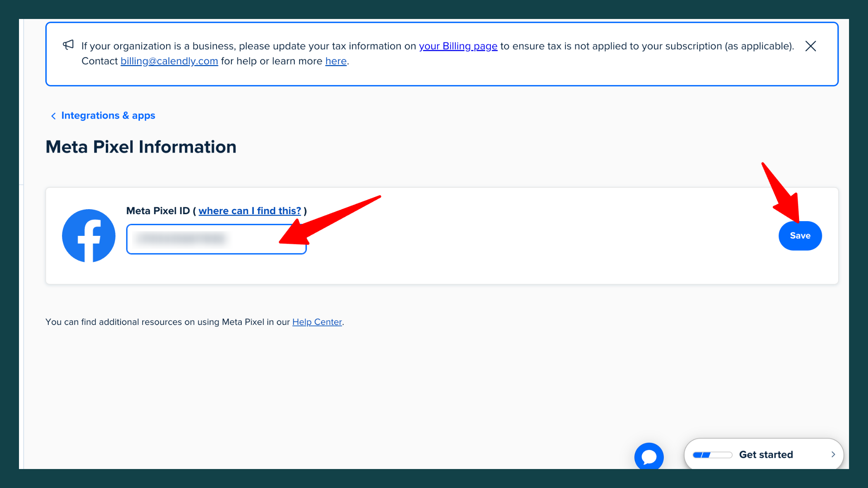Click the megaphone announcement icon
Screen dimensions: 868x488
[68, 45]
